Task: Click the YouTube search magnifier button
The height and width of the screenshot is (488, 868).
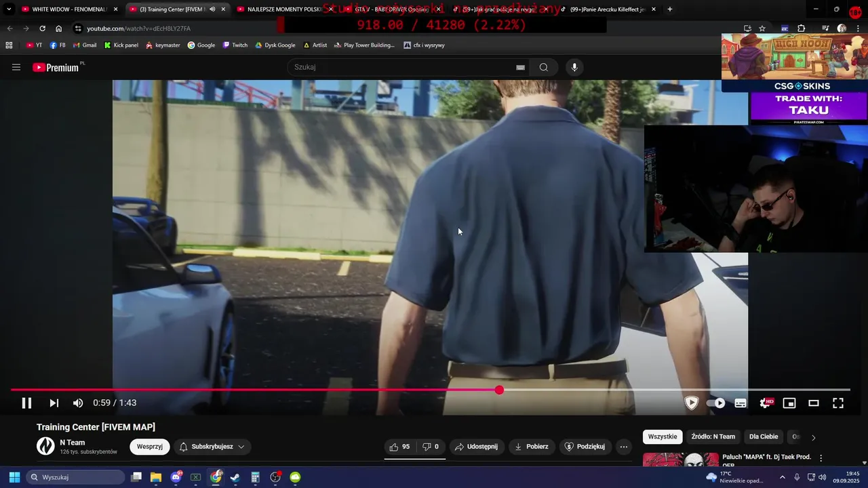Action: point(544,67)
